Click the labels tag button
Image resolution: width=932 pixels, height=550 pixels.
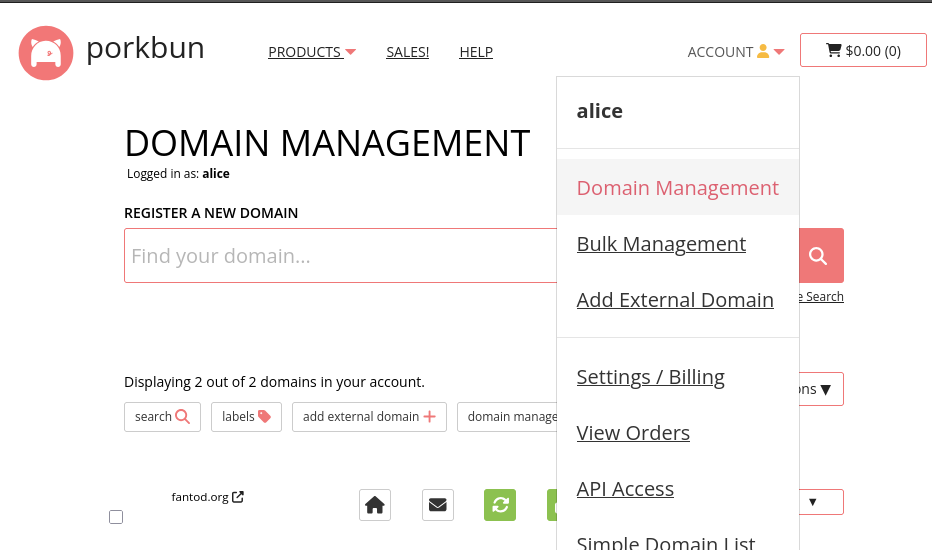pyautogui.click(x=246, y=417)
